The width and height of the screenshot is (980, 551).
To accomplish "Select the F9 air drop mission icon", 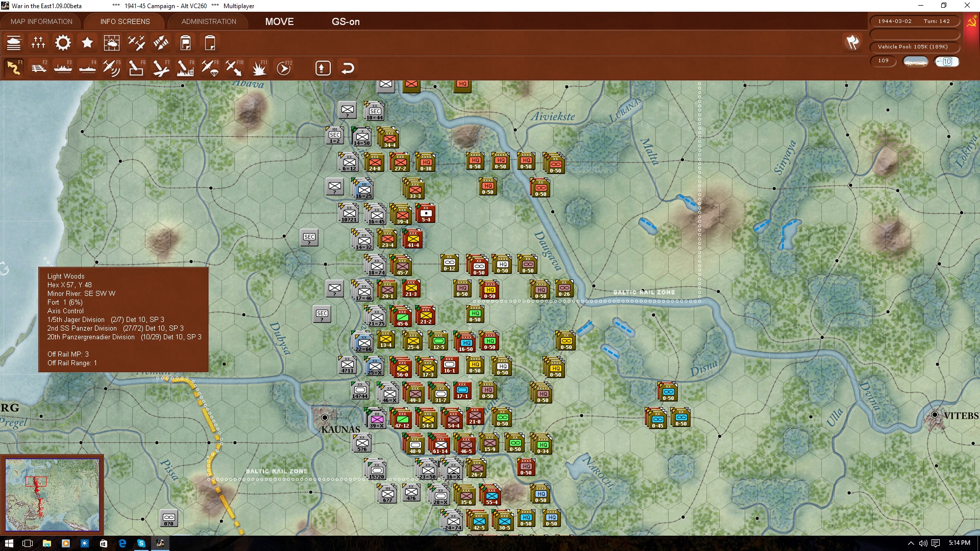I will [209, 67].
